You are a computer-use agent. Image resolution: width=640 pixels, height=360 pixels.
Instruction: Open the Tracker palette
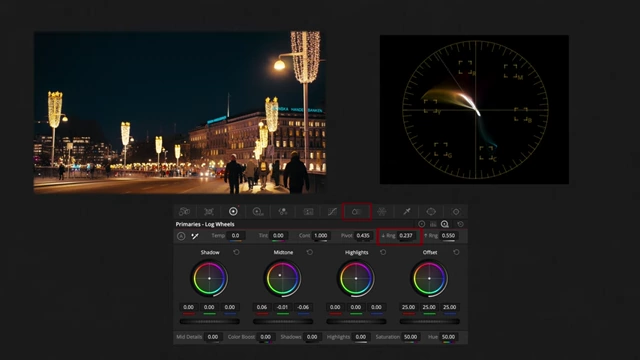click(x=456, y=211)
